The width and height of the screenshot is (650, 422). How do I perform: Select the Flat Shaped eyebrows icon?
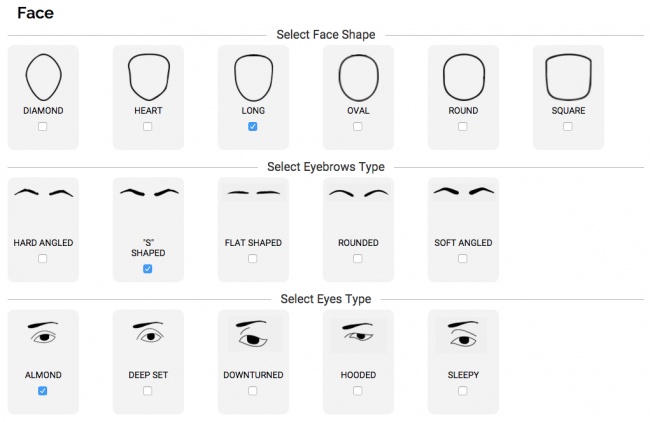point(252,192)
